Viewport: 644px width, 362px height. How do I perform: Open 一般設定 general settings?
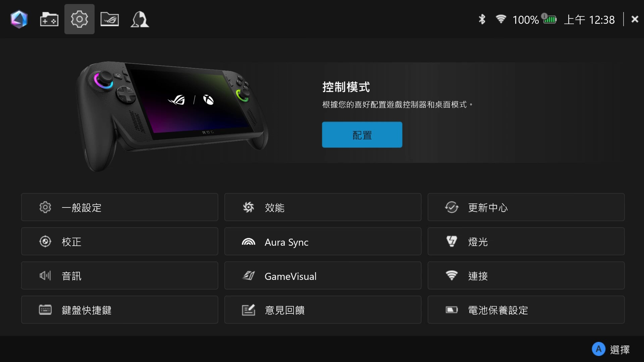pyautogui.click(x=119, y=207)
